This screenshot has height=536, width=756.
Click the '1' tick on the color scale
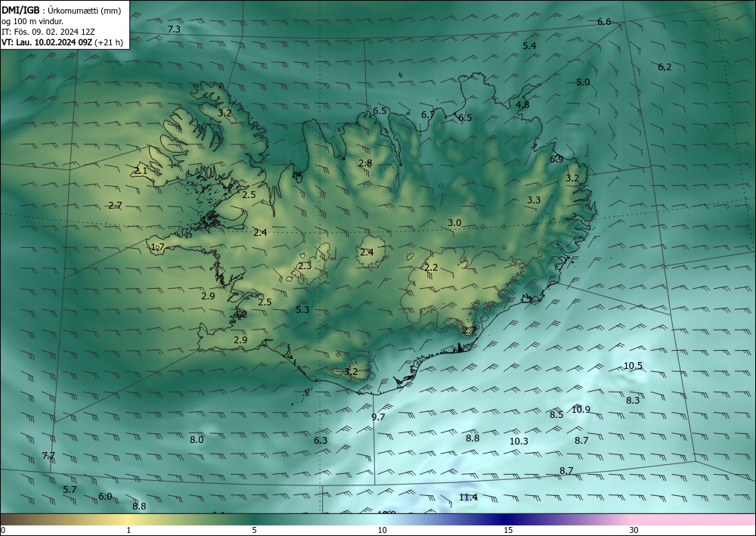pyautogui.click(x=129, y=530)
